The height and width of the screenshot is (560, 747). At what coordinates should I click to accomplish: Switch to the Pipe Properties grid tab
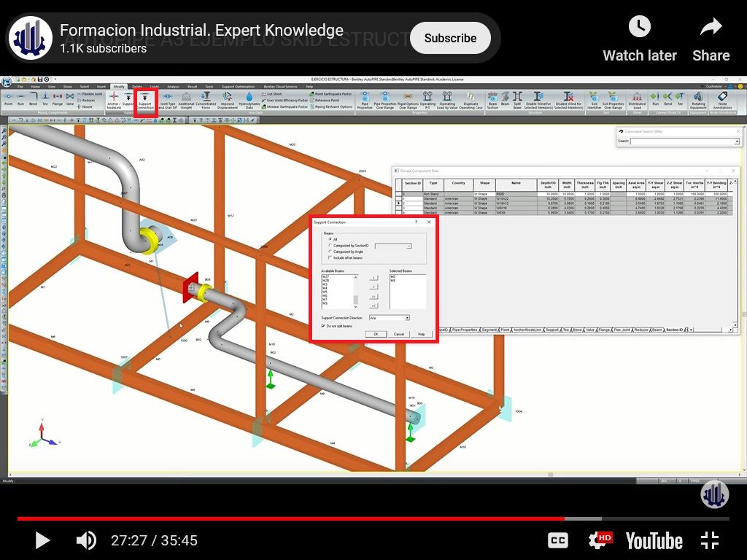coord(465,330)
